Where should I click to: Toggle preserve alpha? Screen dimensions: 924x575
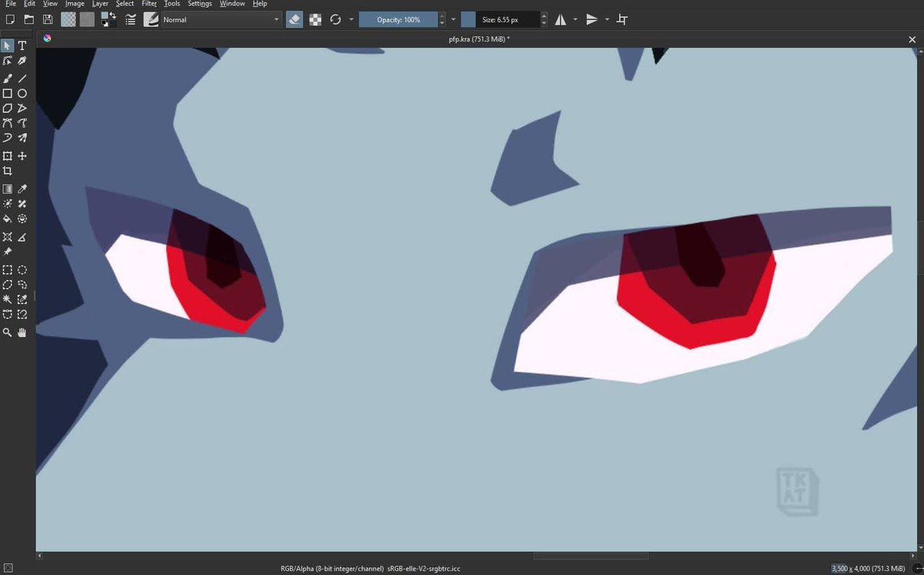click(x=315, y=19)
